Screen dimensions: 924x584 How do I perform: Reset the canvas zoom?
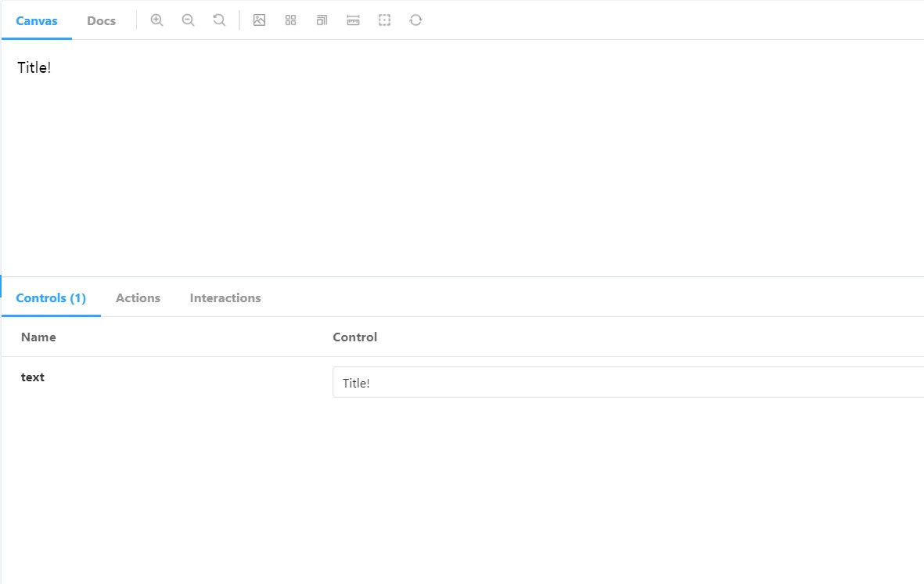point(219,20)
